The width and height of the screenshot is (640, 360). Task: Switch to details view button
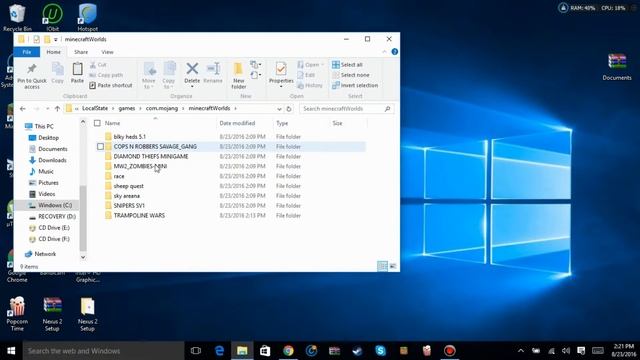pos(382,266)
